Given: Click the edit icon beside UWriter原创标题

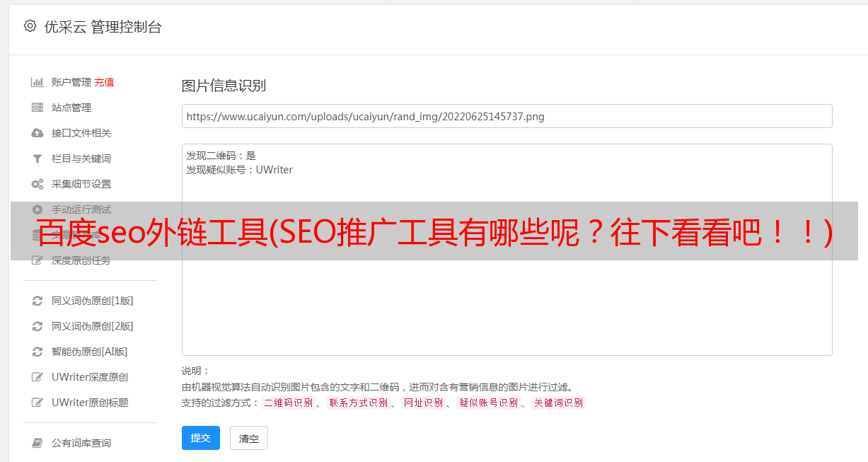Looking at the screenshot, I should tap(37, 403).
